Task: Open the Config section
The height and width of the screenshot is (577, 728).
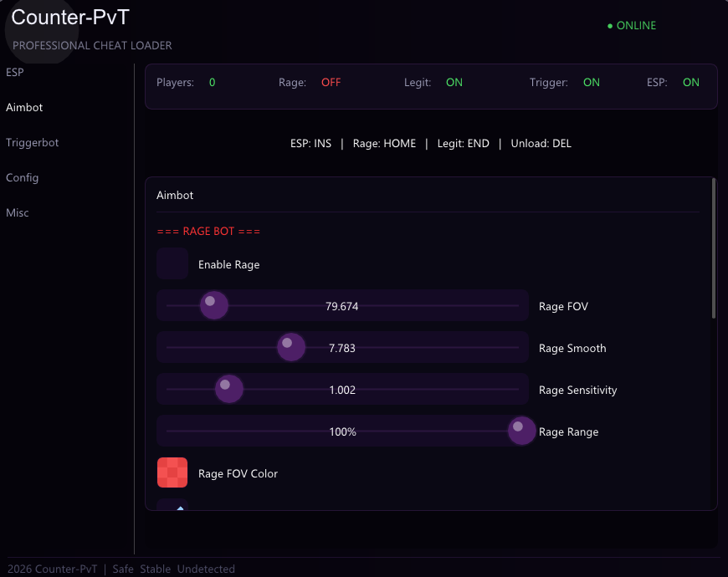Action: coord(22,178)
